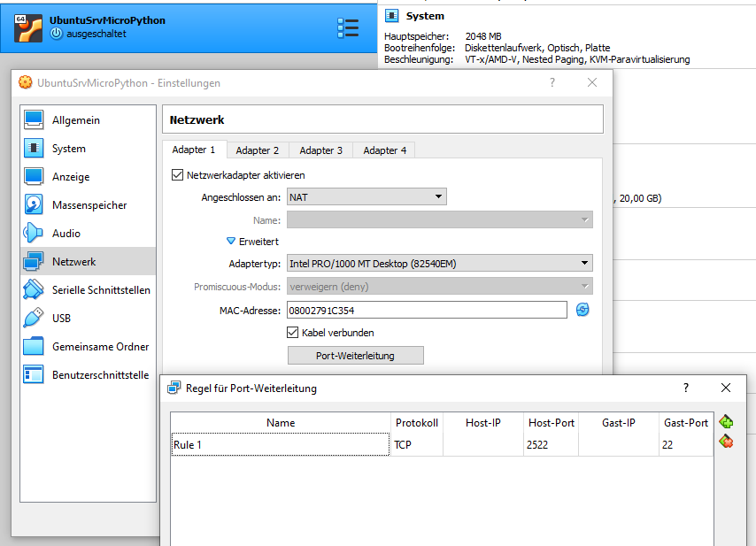The image size is (756, 546).
Task: Click the settings gear icon in title bar
Action: 25,82
